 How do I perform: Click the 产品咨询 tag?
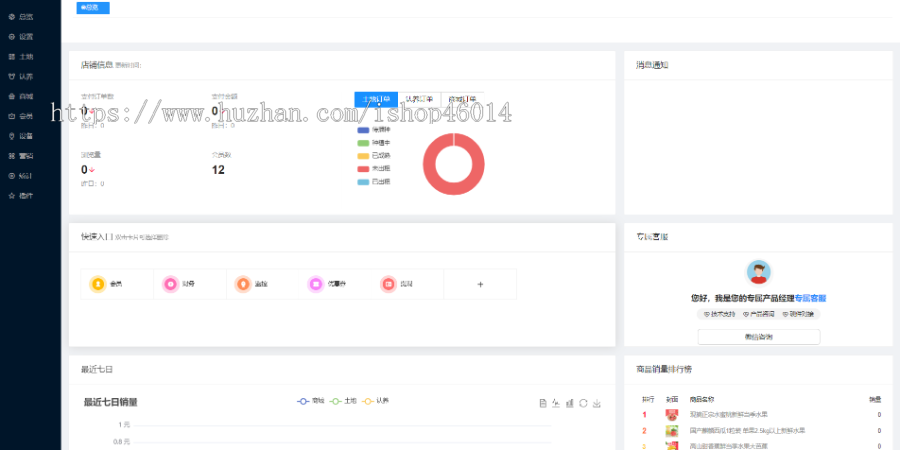[x=759, y=314]
